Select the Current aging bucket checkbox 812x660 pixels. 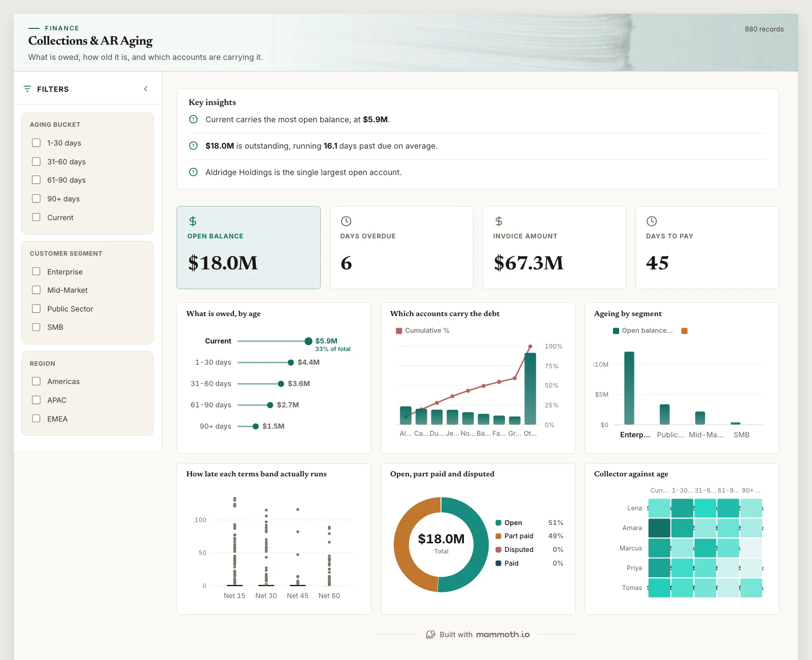36,217
